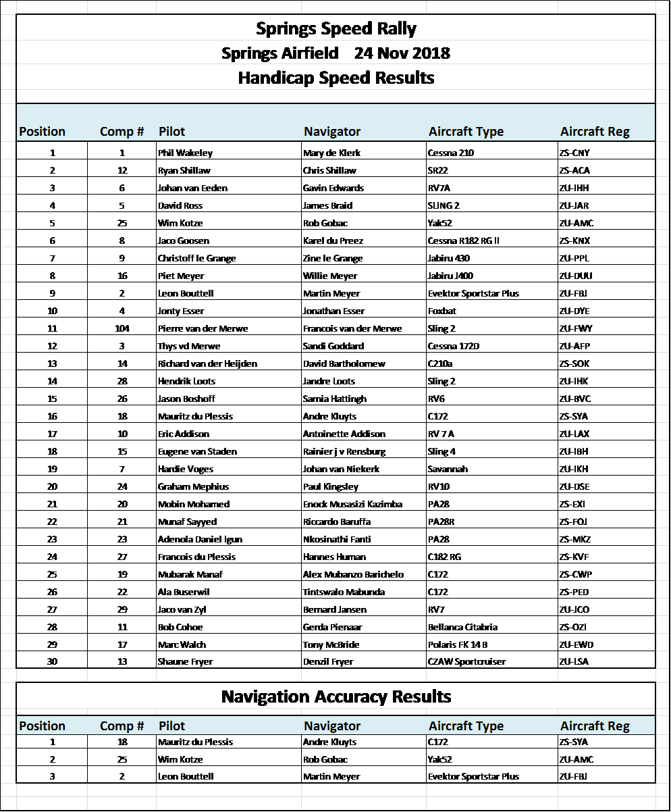Select Navigator header in Navigation Accuracy table
671x812 pixels.
[332, 726]
